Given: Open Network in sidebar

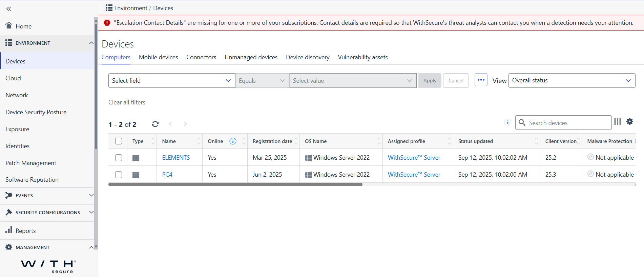Looking at the screenshot, I should pyautogui.click(x=17, y=95).
